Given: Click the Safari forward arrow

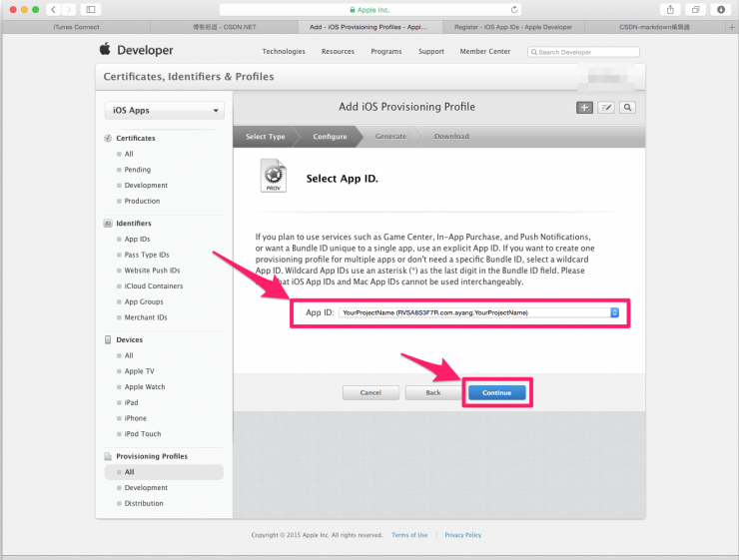Looking at the screenshot, I should click(68, 9).
